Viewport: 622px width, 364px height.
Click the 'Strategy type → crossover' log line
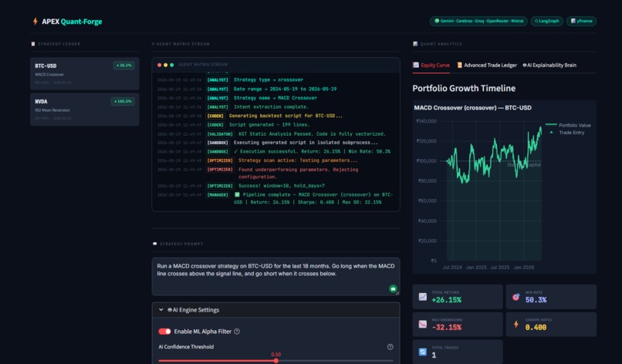pyautogui.click(x=231, y=80)
